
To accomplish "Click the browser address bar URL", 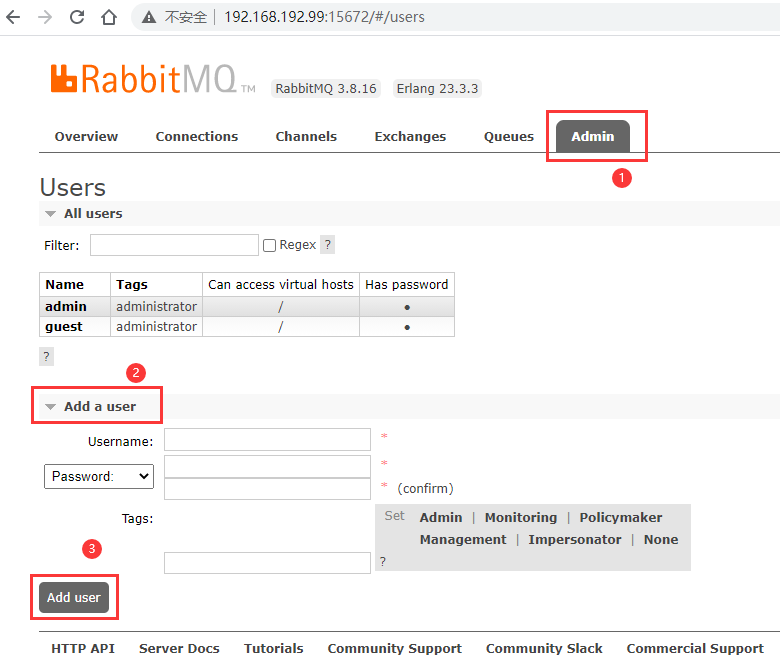I will point(324,17).
